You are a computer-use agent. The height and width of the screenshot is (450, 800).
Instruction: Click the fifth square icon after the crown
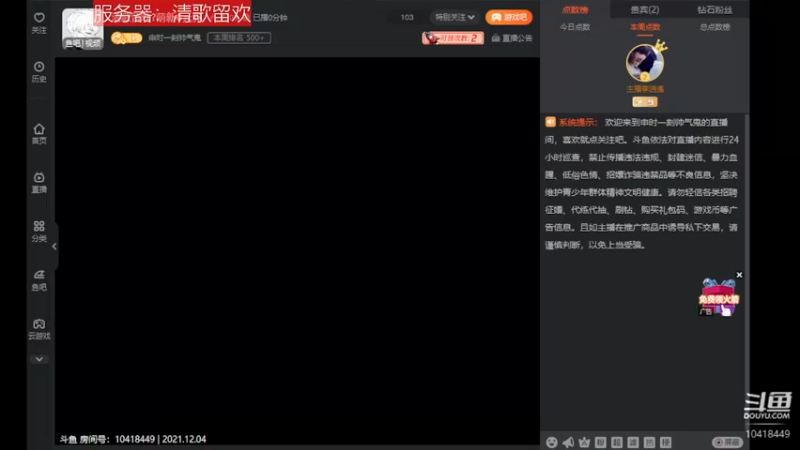coord(666,442)
